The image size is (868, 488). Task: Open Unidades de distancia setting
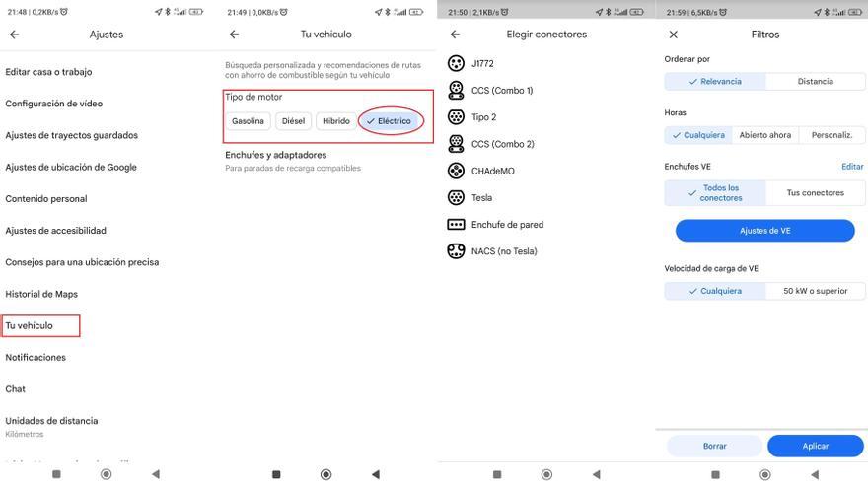(51, 427)
